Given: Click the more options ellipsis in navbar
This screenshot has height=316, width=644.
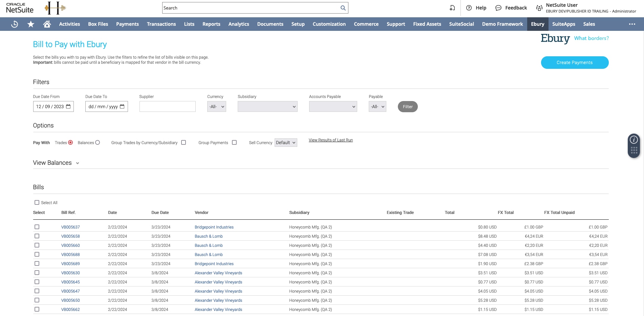Looking at the screenshot, I should [x=632, y=24].
